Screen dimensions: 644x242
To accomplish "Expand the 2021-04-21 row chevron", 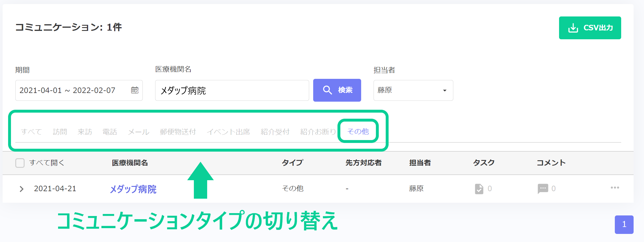I will [21, 189].
